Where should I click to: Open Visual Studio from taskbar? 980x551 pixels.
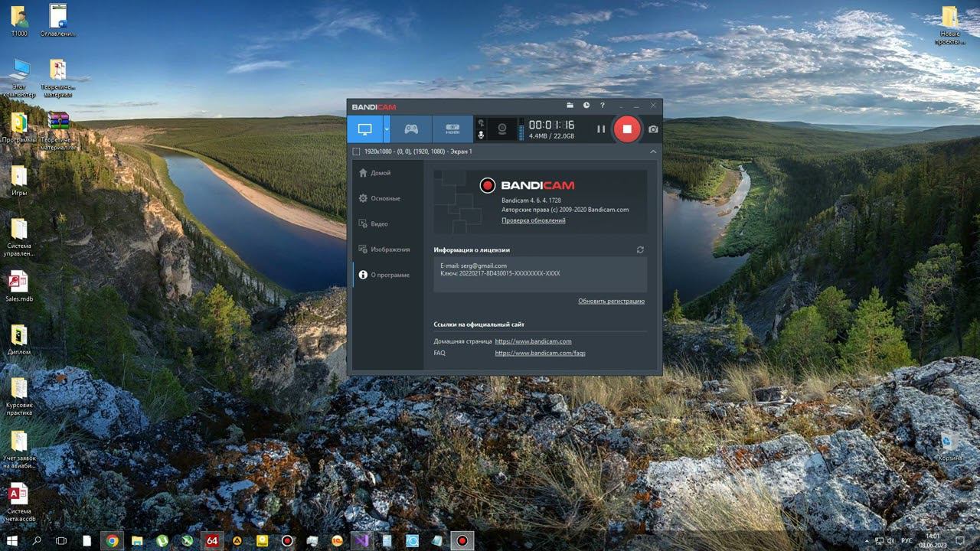(361, 540)
